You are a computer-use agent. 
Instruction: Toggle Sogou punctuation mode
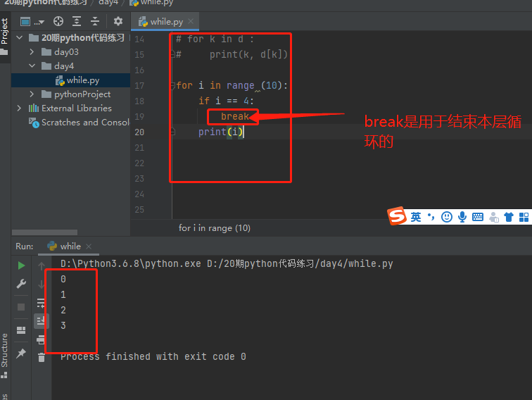pyautogui.click(x=431, y=217)
